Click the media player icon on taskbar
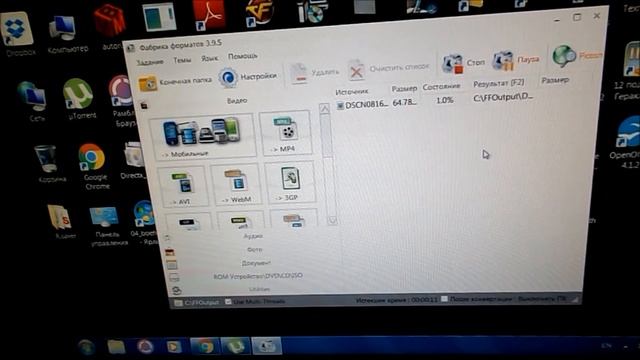 tap(174, 347)
